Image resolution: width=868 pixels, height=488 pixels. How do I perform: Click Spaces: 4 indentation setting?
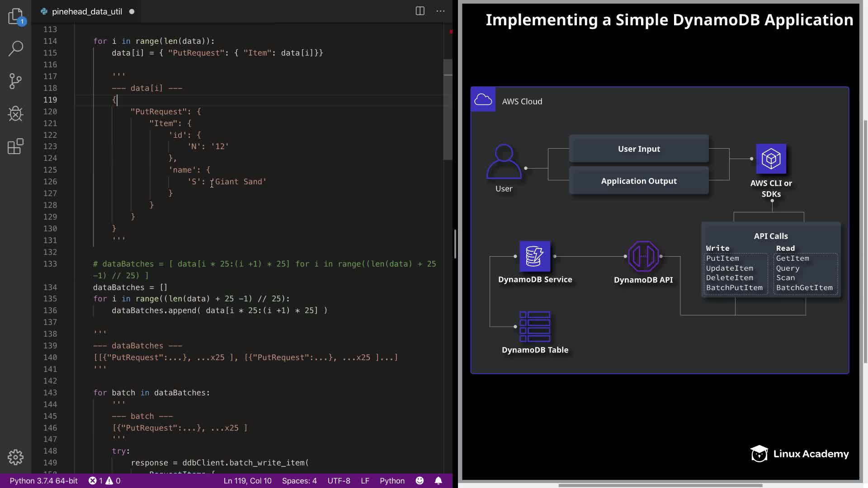point(299,481)
